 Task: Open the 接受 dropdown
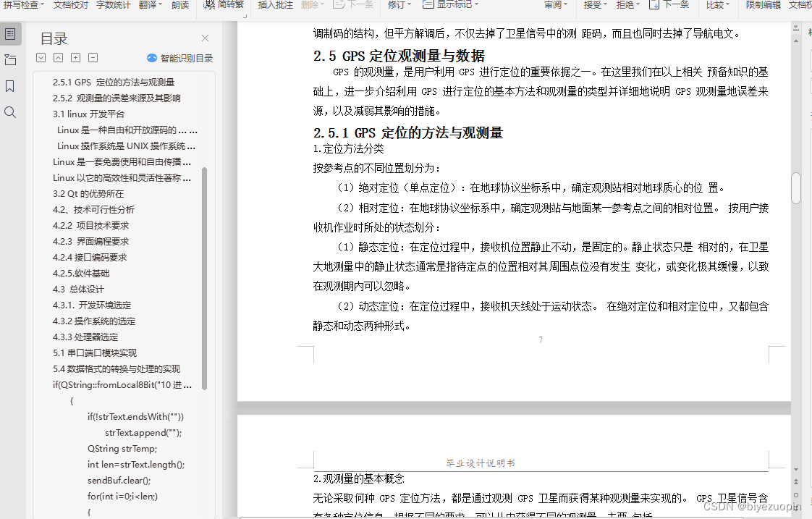596,4
